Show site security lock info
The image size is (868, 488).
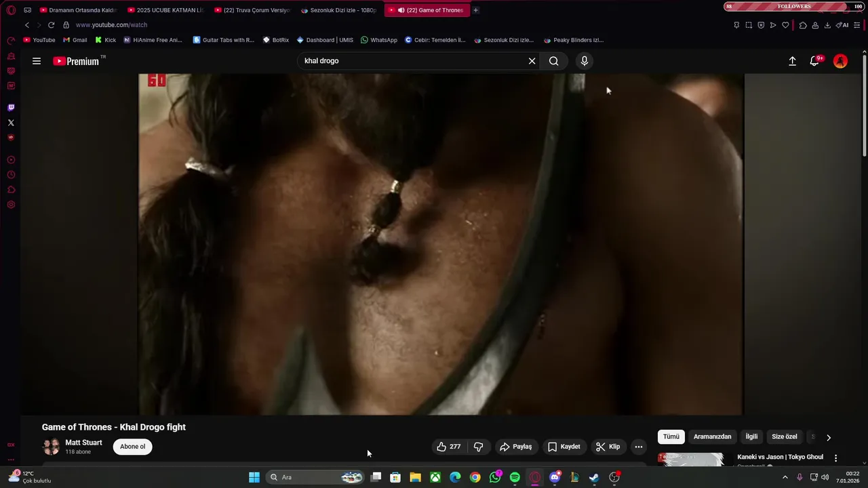coord(66,25)
